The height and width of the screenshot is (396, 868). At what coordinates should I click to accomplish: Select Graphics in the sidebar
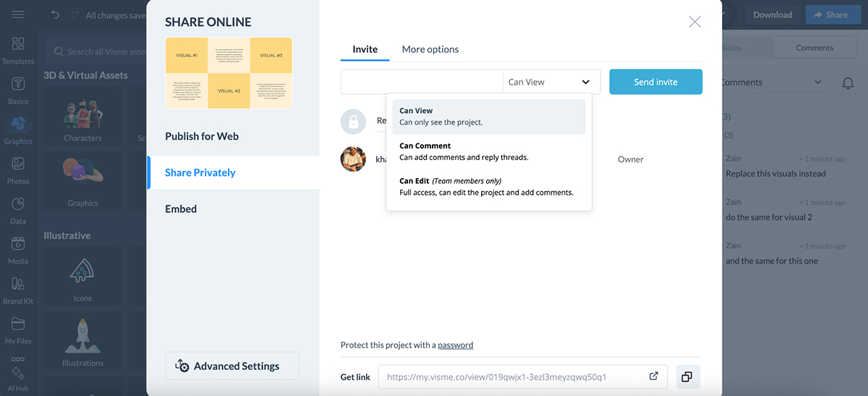[x=18, y=130]
